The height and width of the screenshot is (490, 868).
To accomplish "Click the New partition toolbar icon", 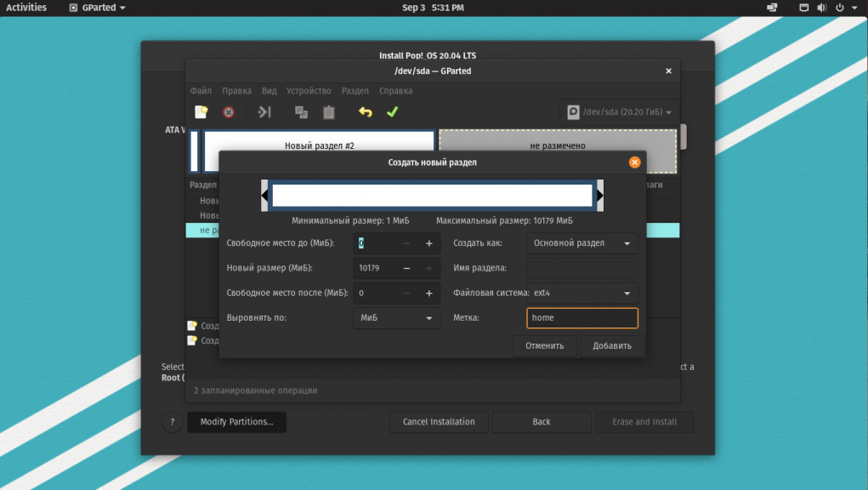I will click(x=201, y=112).
